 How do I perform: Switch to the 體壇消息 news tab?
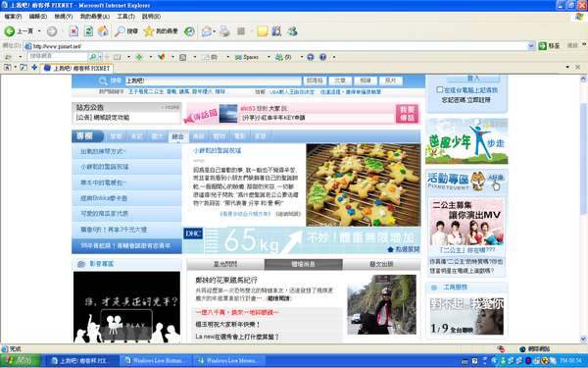(x=304, y=264)
